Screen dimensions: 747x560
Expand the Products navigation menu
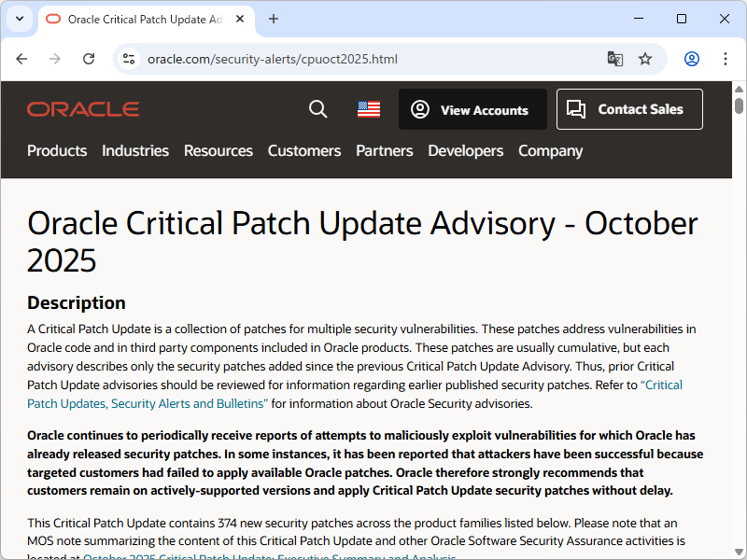57,150
